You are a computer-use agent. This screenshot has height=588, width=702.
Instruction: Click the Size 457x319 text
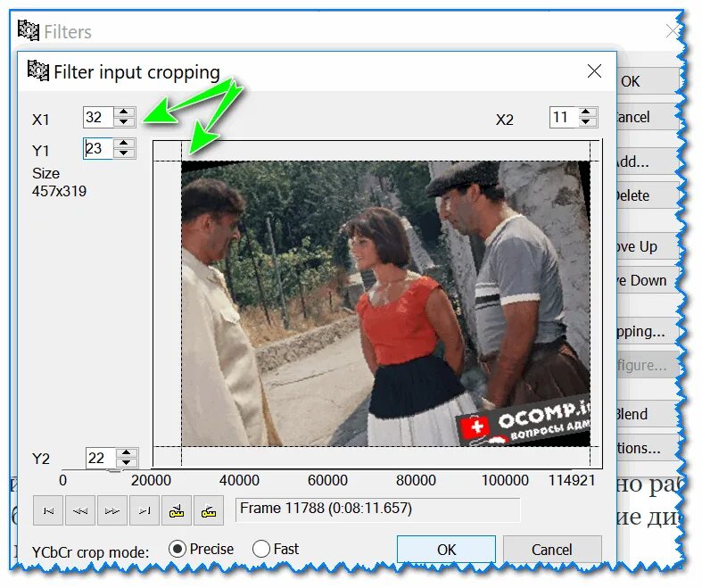coord(59,182)
